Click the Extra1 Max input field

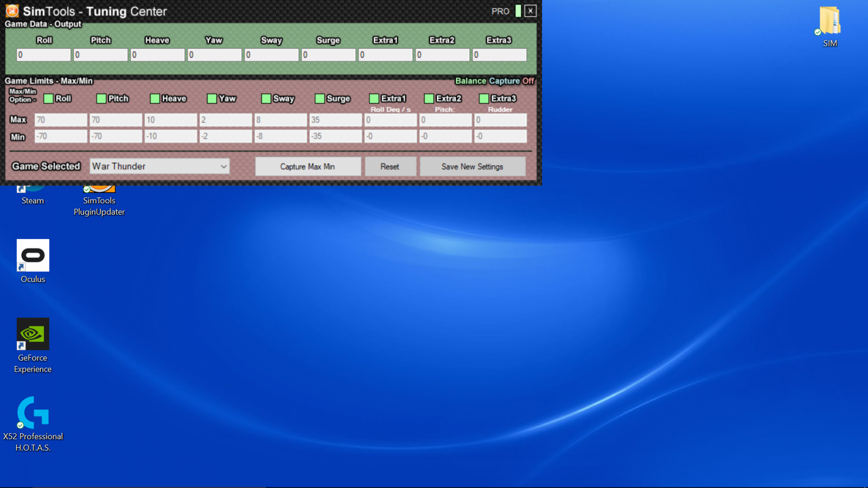pos(391,120)
